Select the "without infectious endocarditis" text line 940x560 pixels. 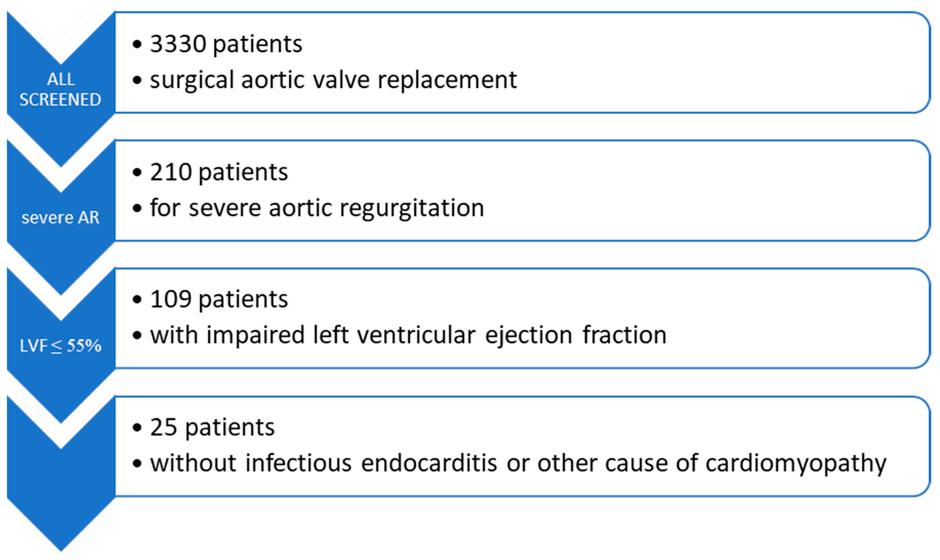518,463
